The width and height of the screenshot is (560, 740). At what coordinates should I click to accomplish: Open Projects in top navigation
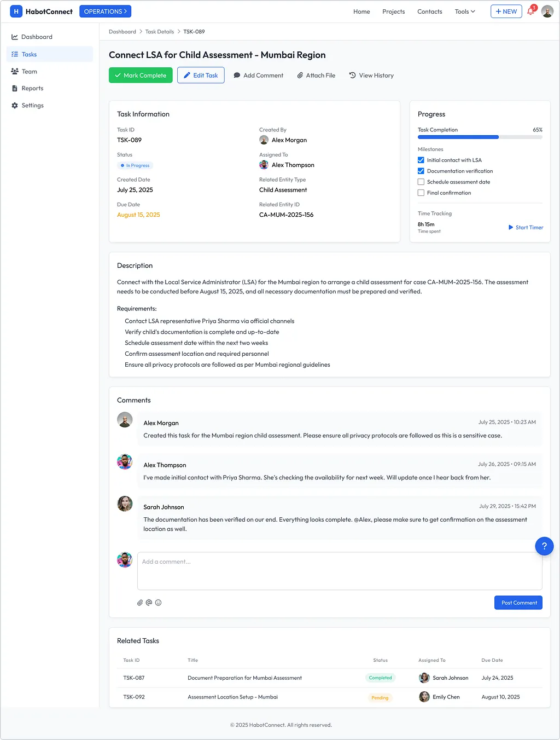(394, 11)
